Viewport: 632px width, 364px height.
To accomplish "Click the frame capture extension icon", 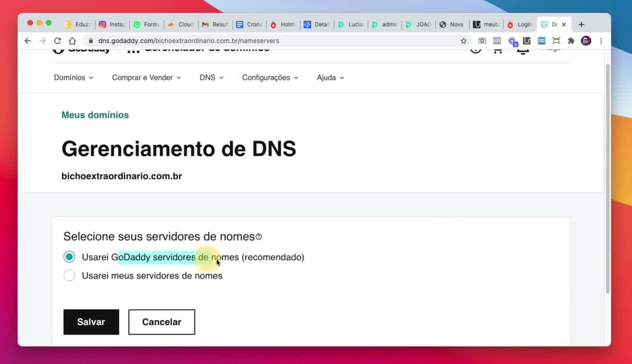I will [x=556, y=41].
